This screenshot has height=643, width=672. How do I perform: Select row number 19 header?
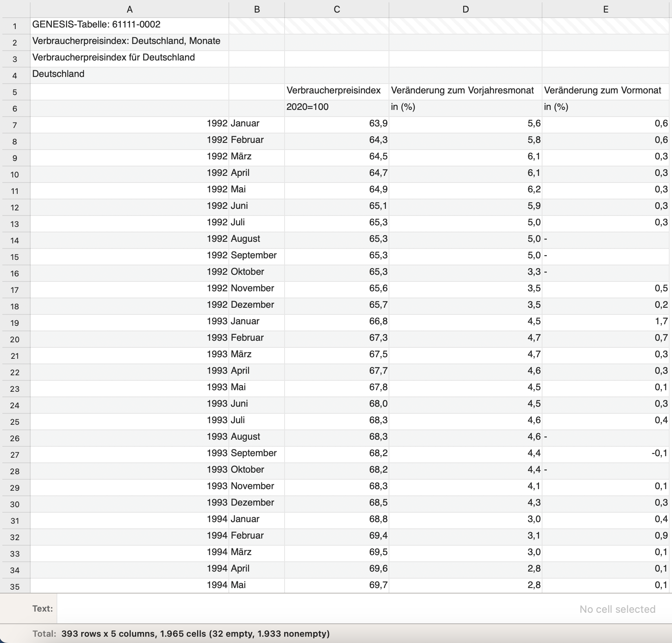(15, 323)
